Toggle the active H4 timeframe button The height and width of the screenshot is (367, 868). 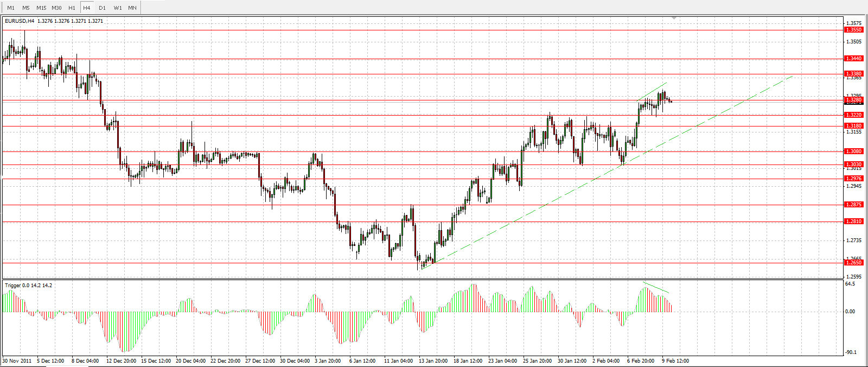click(87, 8)
